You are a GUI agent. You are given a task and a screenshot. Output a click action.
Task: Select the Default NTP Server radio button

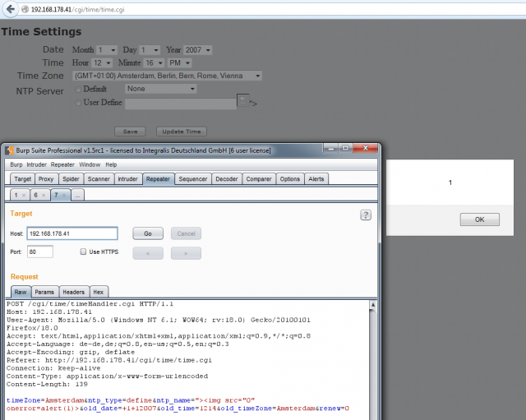pos(78,90)
